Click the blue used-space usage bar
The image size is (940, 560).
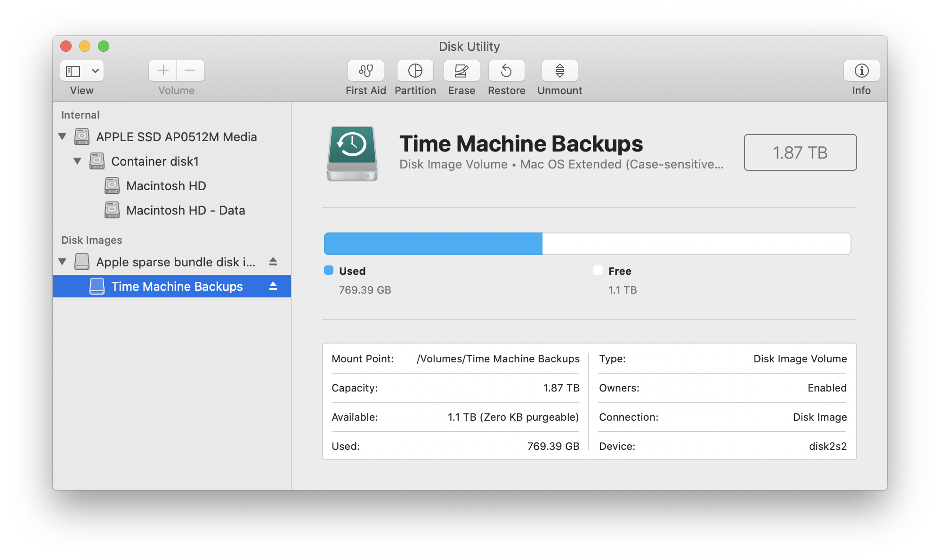pyautogui.click(x=433, y=244)
